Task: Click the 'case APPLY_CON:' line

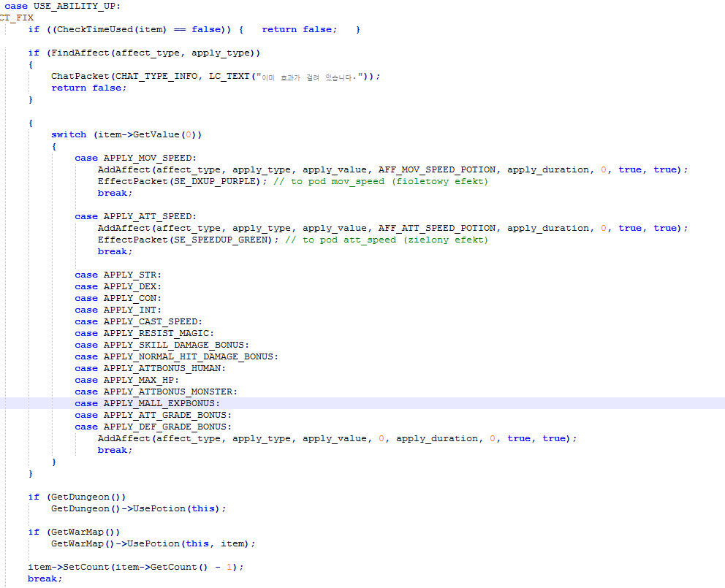Action: pyautogui.click(x=118, y=298)
